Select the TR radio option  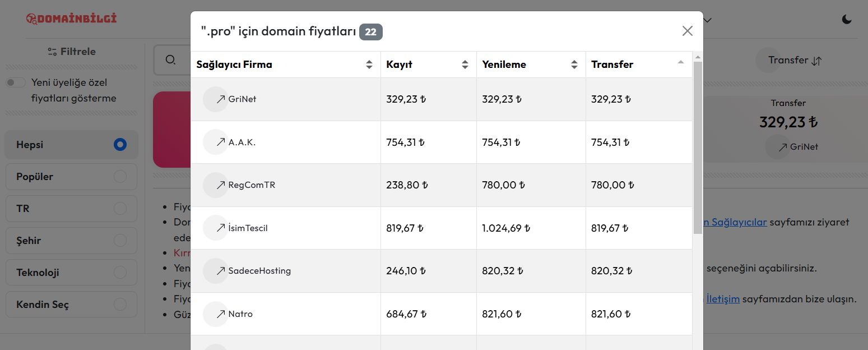(120, 209)
